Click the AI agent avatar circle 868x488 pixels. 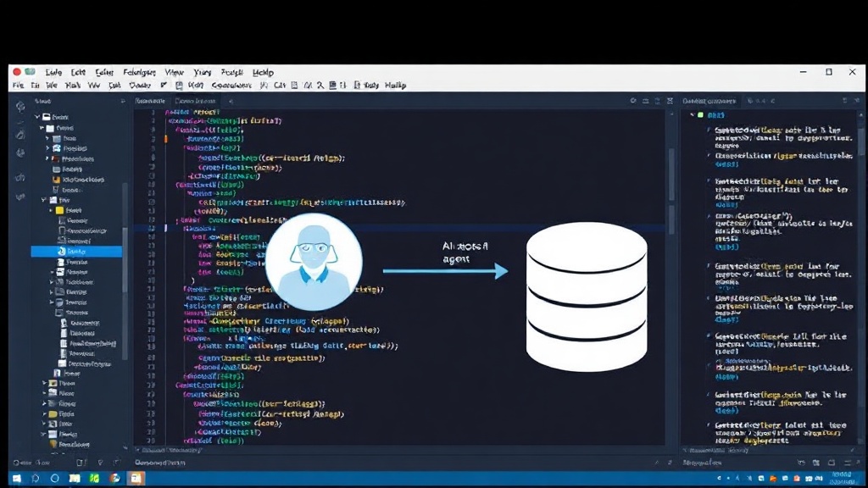tap(314, 263)
